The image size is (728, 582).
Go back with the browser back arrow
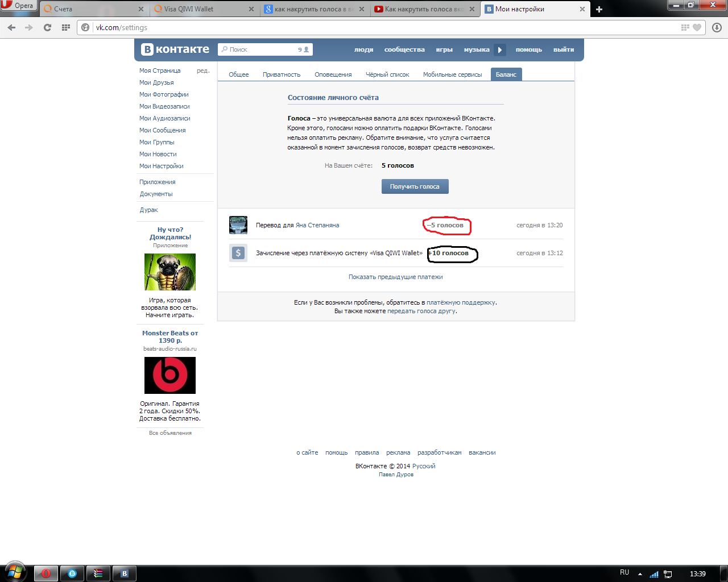11,27
